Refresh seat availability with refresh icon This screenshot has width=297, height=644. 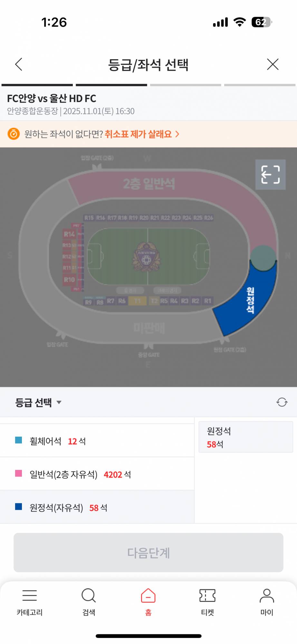(282, 402)
